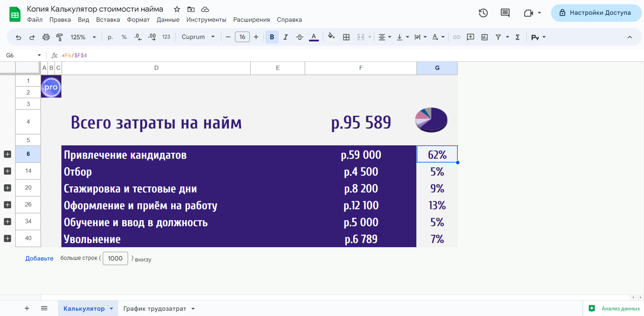The width and height of the screenshot is (644, 316).
Task: Select the Paint format roller icon
Action: click(60, 37)
